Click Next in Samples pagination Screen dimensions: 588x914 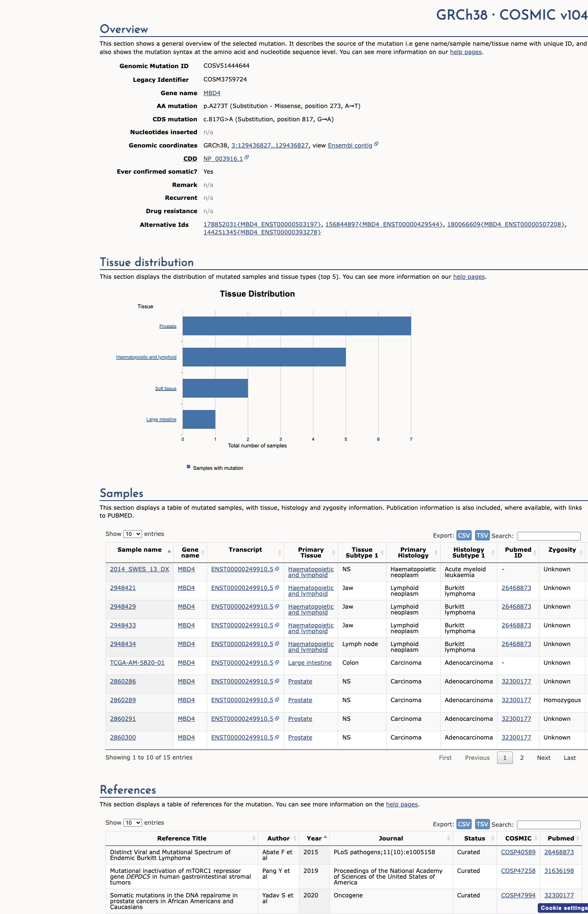(544, 758)
